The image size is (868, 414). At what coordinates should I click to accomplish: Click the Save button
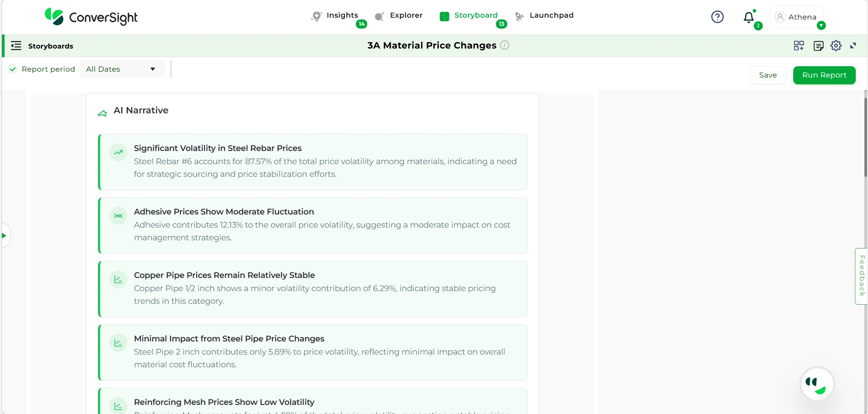coord(767,75)
